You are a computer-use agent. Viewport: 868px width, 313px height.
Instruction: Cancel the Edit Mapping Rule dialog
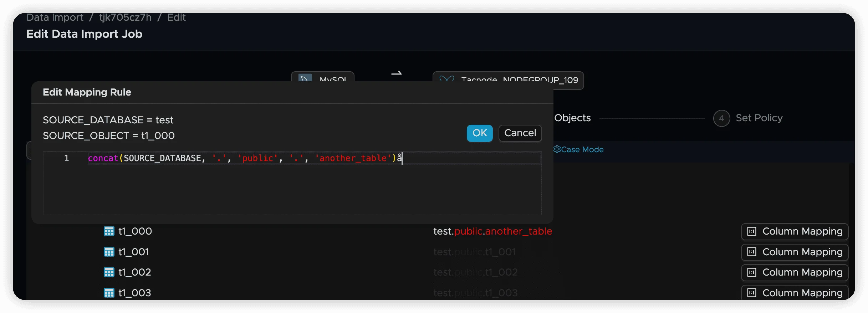[520, 133]
